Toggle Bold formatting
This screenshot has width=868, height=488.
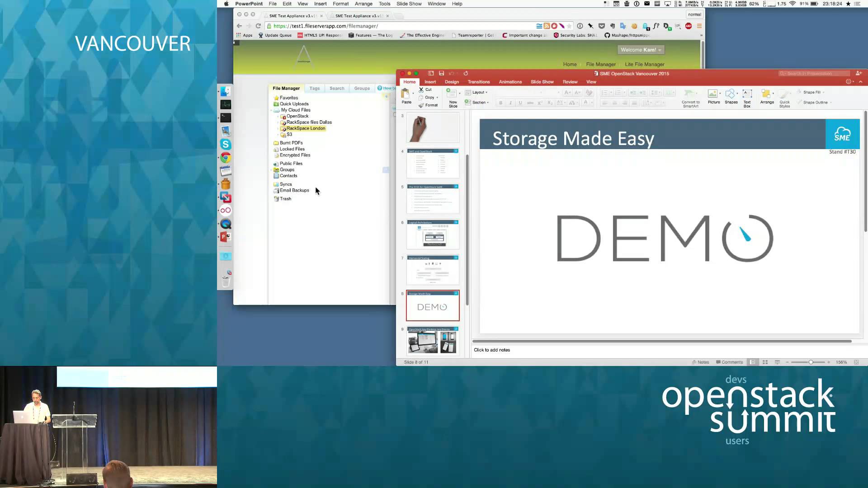[500, 103]
